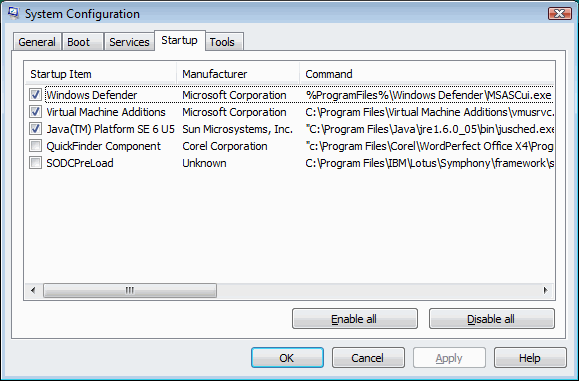Click the Corel Corporation manufacturer cell
The width and height of the screenshot is (579, 381).
click(x=225, y=146)
